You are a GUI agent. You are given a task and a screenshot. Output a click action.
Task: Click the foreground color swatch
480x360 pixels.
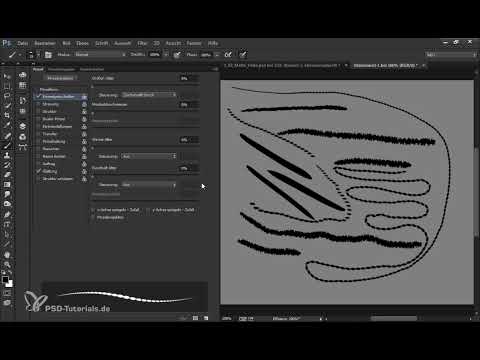[x=5, y=280]
